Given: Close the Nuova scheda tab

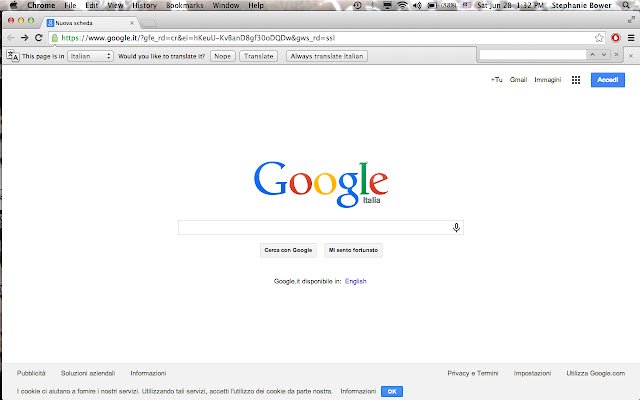Looking at the screenshot, I should [x=132, y=23].
